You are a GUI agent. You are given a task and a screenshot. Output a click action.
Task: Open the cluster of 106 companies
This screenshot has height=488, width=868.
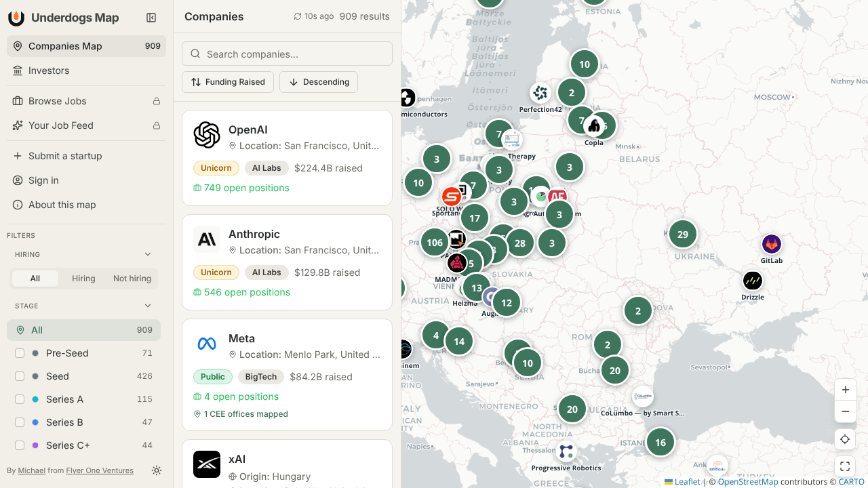[435, 243]
